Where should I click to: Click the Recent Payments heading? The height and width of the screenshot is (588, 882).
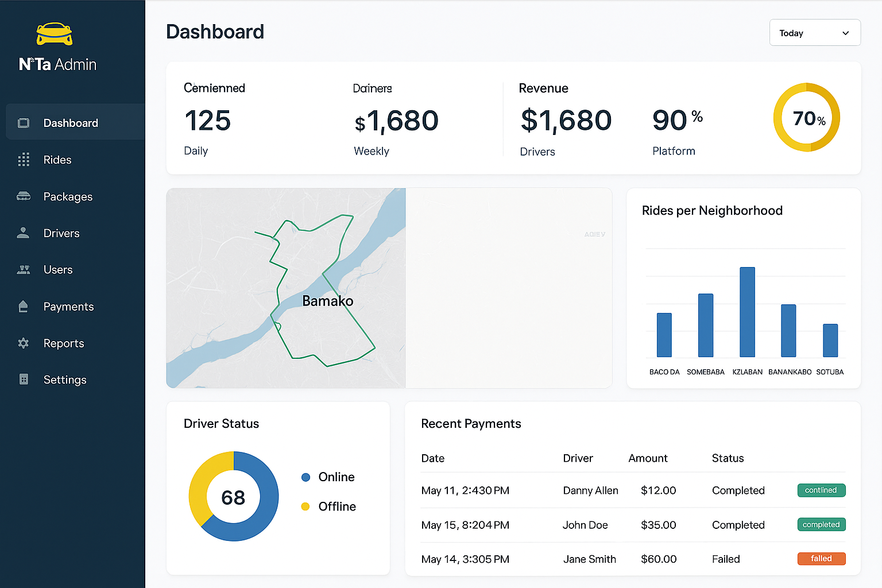[471, 424]
